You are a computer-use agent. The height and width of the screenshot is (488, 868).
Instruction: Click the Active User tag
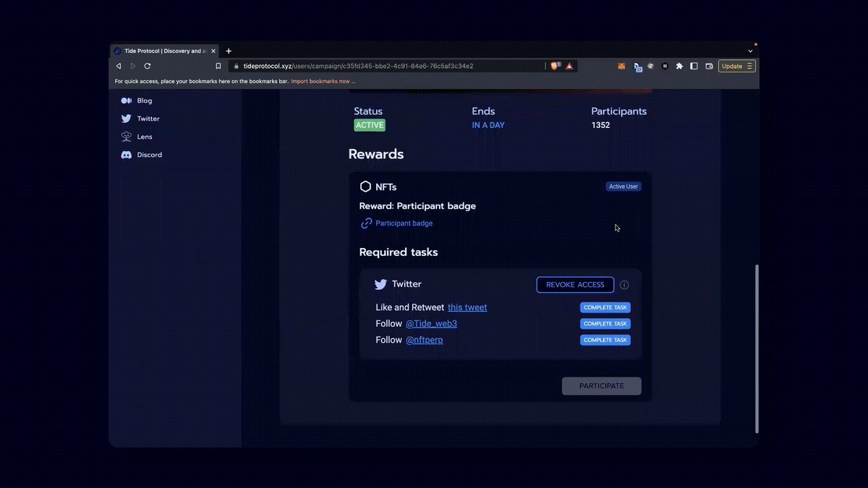click(x=624, y=187)
